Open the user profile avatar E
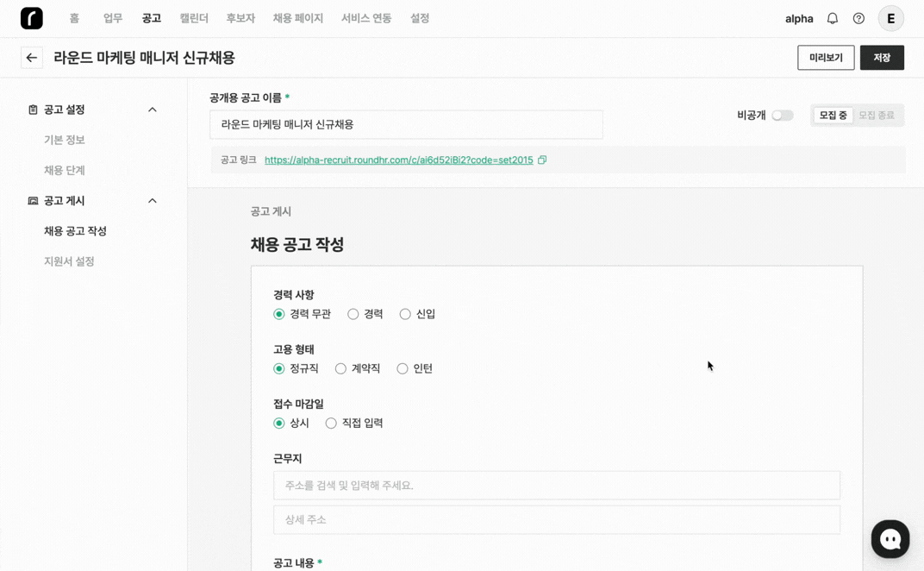Viewport: 924px width, 571px height. coord(890,18)
